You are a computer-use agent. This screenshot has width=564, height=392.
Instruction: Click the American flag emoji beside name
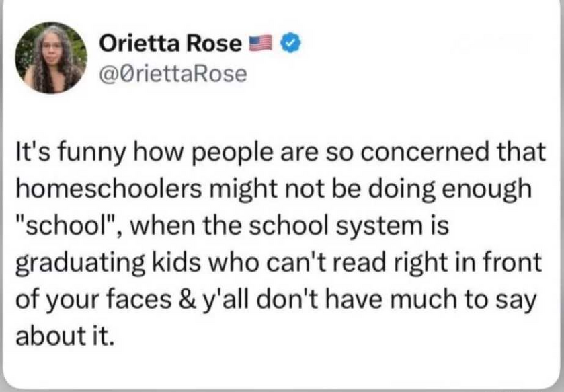click(x=261, y=44)
